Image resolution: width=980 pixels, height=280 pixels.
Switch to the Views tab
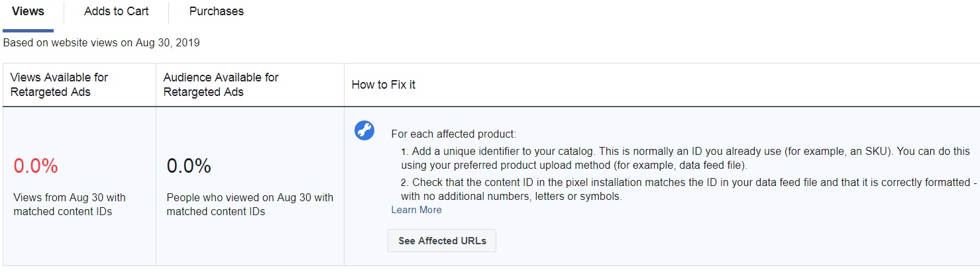coord(28,11)
